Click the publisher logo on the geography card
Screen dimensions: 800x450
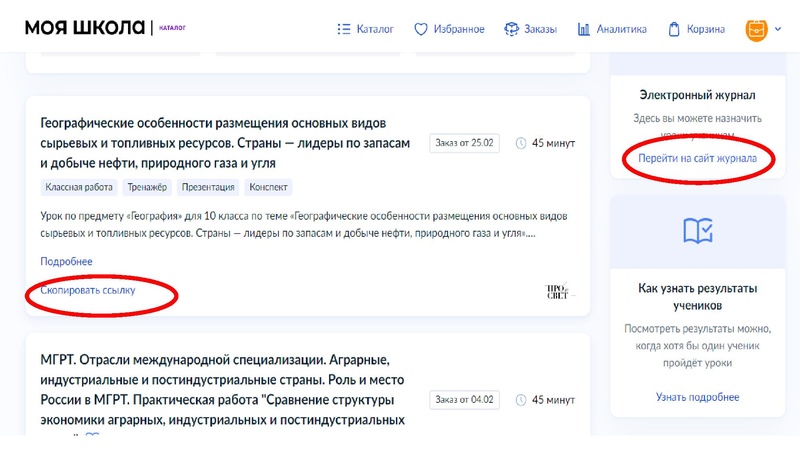click(x=560, y=291)
